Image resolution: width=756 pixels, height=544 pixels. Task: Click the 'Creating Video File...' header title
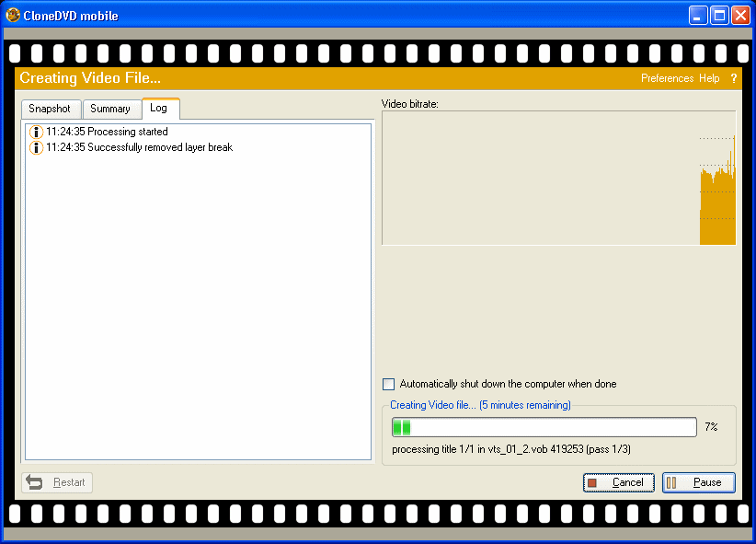coord(90,77)
